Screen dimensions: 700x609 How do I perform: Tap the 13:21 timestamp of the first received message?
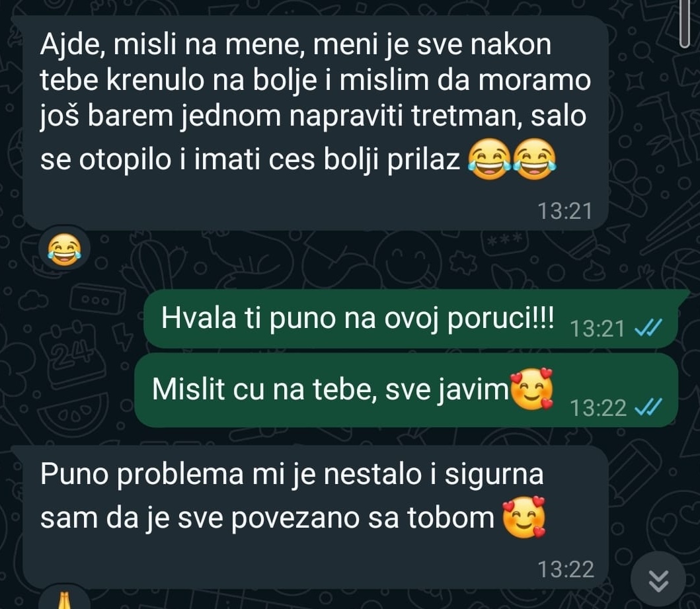coord(564,211)
